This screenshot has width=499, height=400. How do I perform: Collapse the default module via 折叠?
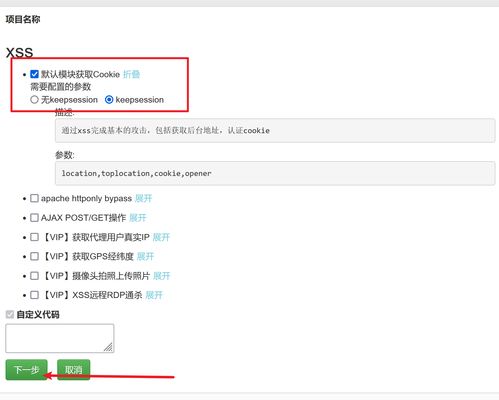coord(131,74)
